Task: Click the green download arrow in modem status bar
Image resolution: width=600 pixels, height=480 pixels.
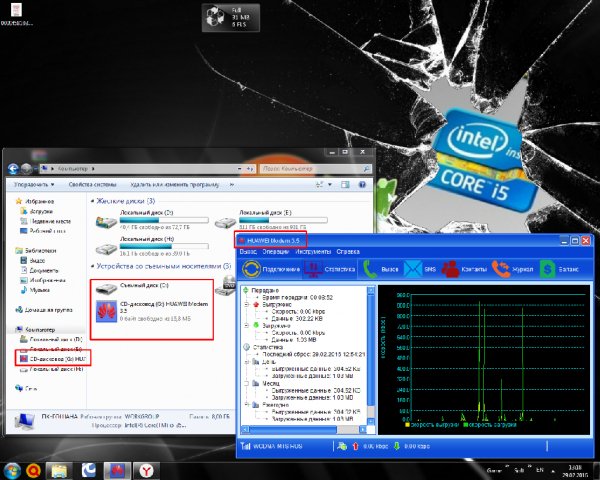Action: pyautogui.click(x=397, y=446)
